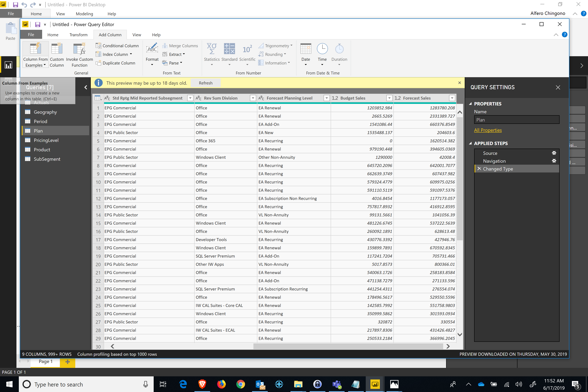The height and width of the screenshot is (392, 588).
Task: Expand Rounding dropdown
Action: [x=285, y=54]
